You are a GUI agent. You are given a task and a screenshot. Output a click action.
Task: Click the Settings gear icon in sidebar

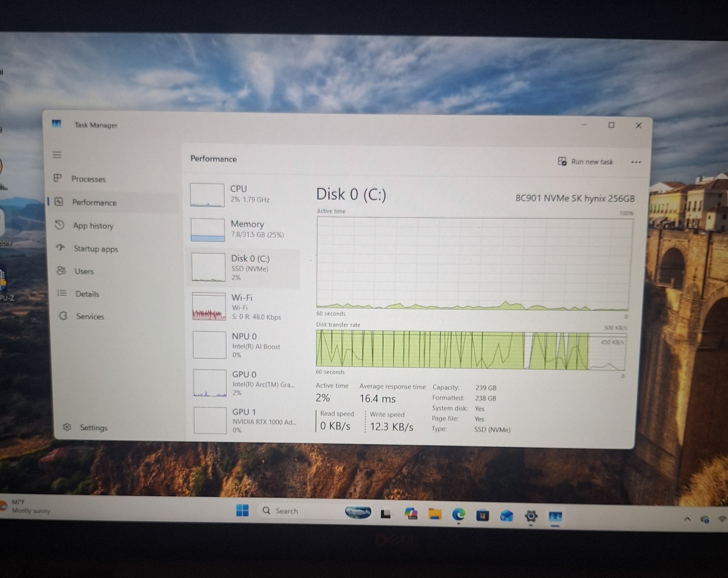(67, 427)
